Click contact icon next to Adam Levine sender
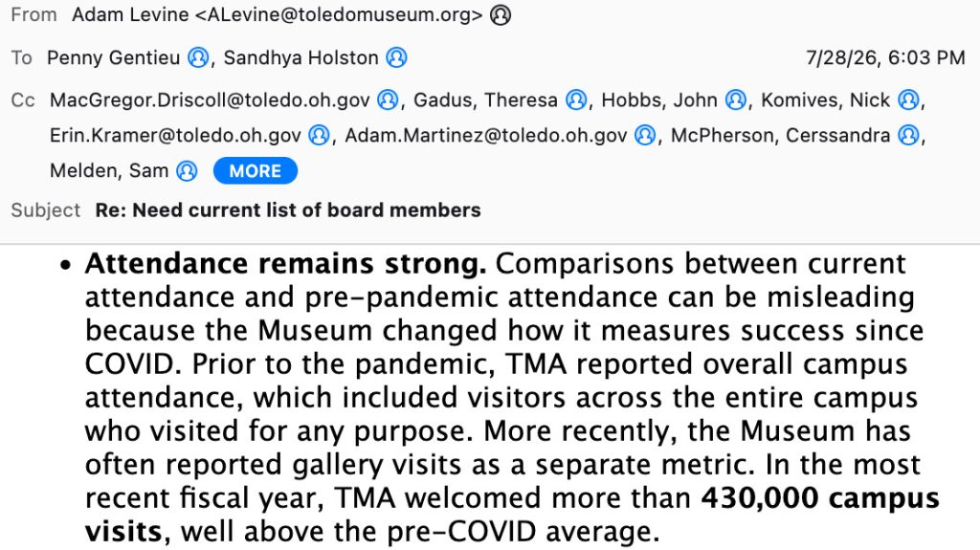 tap(500, 14)
